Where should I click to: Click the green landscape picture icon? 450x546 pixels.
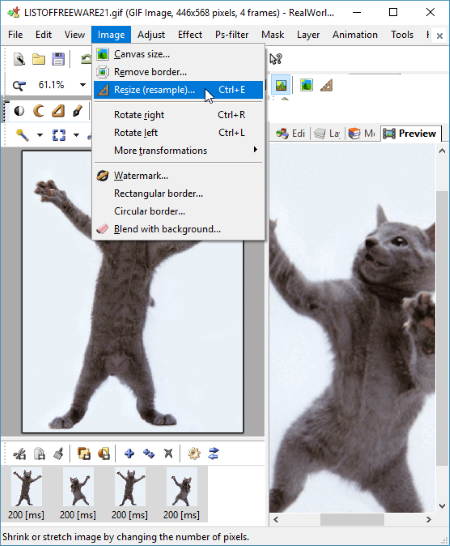pos(306,85)
